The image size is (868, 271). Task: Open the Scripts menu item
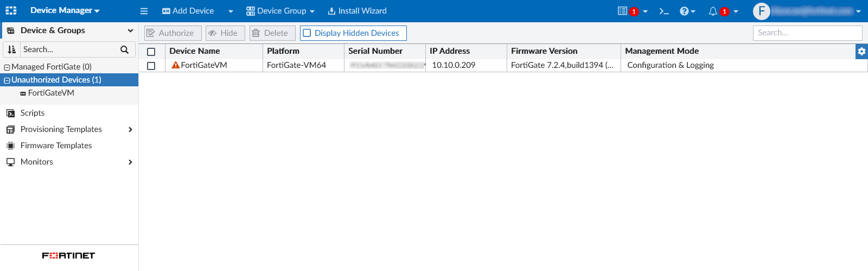(32, 113)
